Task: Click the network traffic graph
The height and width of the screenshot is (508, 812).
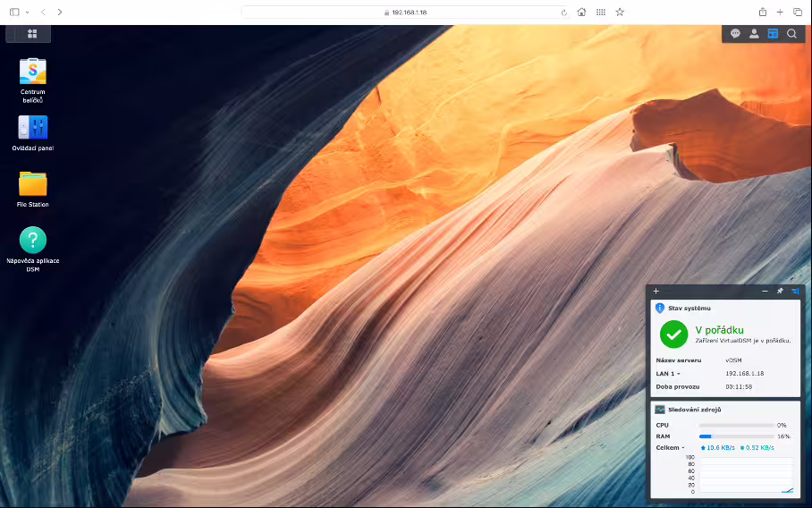Action: pyautogui.click(x=746, y=475)
